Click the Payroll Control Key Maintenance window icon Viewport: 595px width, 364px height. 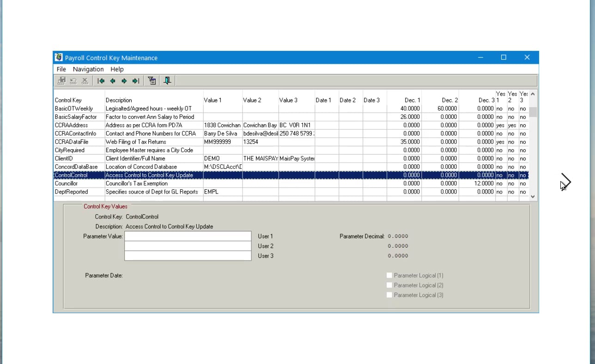[59, 58]
